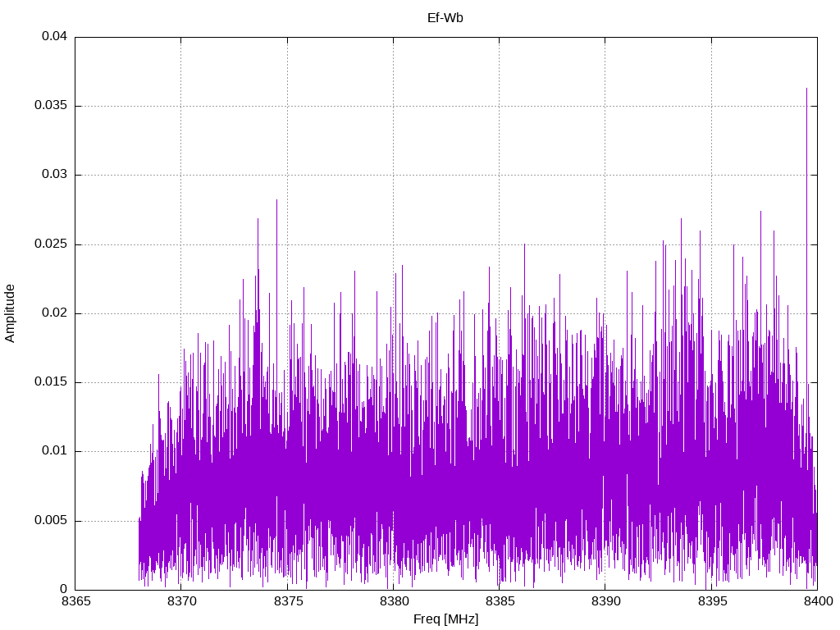
Task: Click the 8380 x-axis tick label
Action: [x=393, y=602]
